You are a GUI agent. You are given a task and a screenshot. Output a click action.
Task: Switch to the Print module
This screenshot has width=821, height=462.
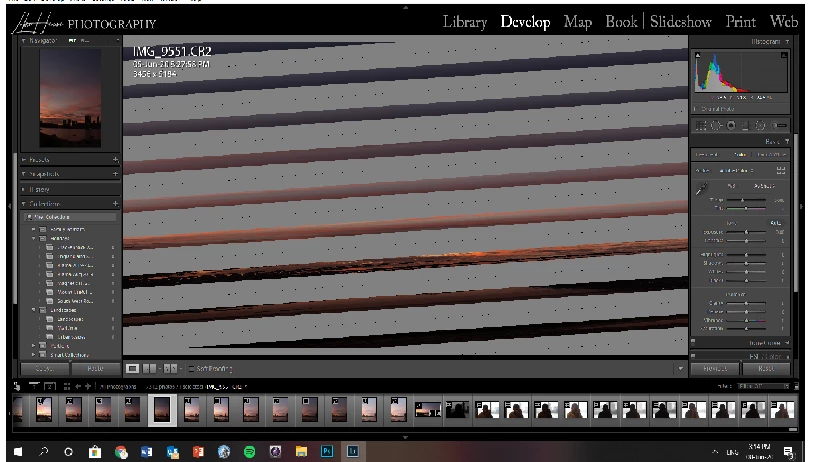coord(740,21)
